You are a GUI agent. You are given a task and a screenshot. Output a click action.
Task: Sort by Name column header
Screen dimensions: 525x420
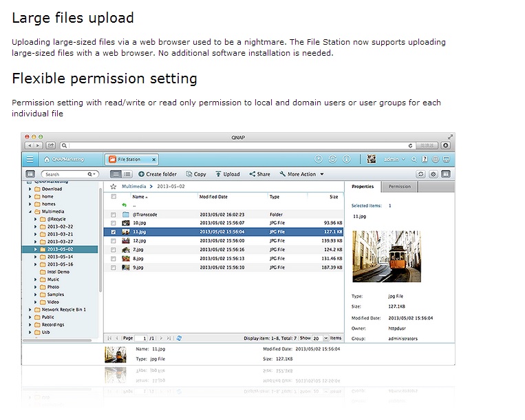point(140,197)
